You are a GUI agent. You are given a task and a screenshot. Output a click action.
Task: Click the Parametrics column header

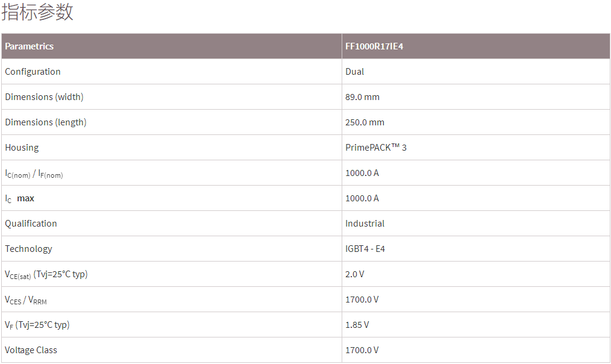[x=30, y=46]
